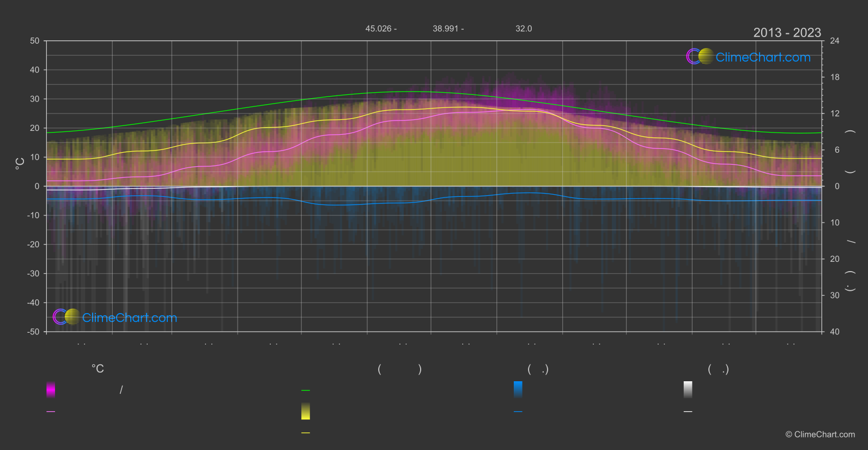The width and height of the screenshot is (868, 450).
Task: Click the °C heading in the legend
Action: point(98,369)
